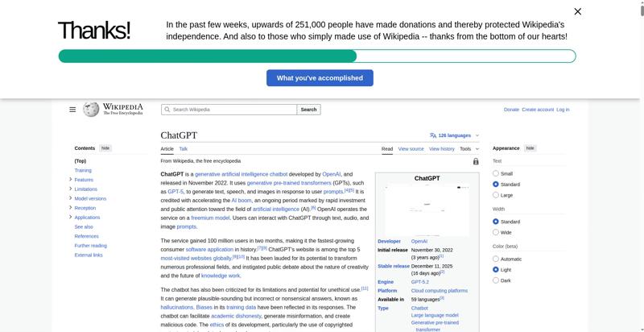This screenshot has width=644, height=332.
Task: Click the magnifier icon in search box
Action: [x=167, y=110]
